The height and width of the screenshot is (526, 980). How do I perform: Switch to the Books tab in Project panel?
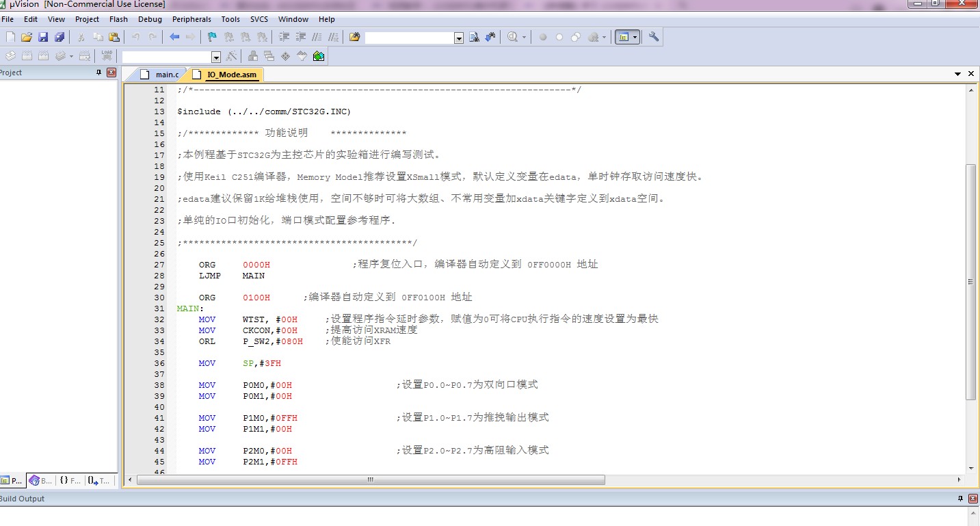(40, 481)
